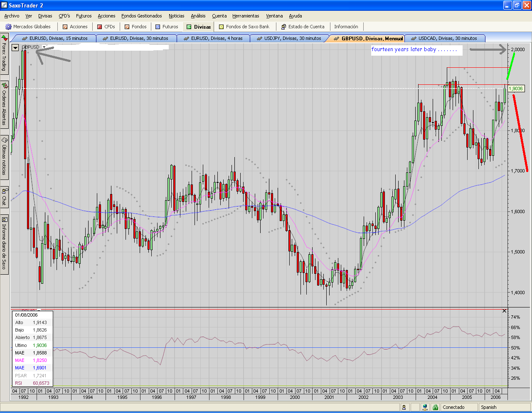Open the Forex Trading side panel
The height and width of the screenshot is (413, 532).
(x=4, y=53)
